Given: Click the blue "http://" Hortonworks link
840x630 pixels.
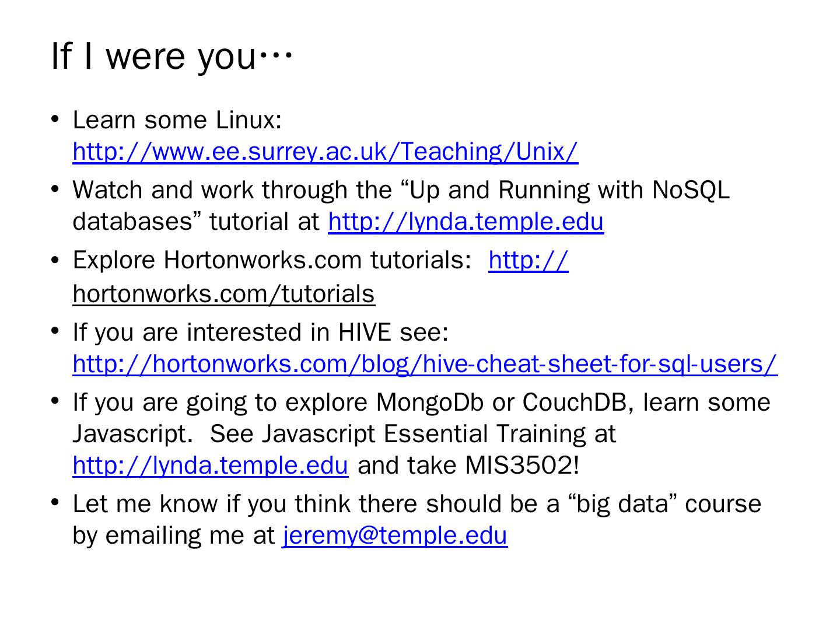Looking at the screenshot, I should coord(528,260).
